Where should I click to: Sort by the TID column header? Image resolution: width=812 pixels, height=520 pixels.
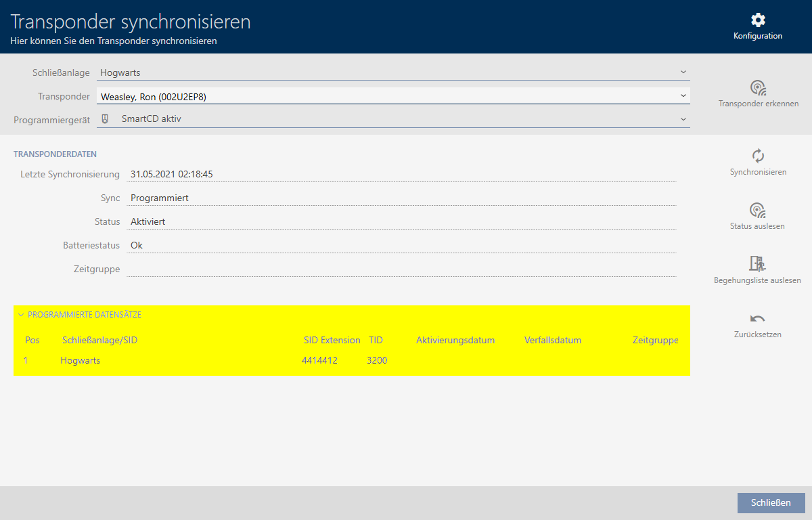376,340
